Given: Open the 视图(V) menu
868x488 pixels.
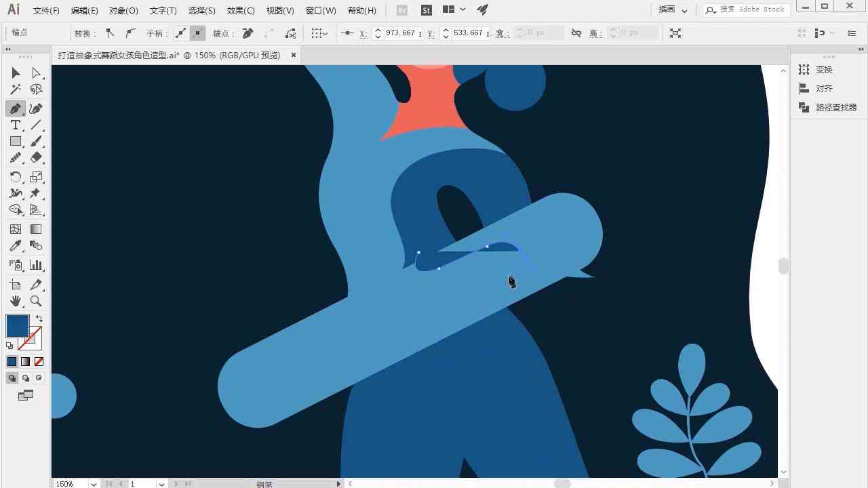Looking at the screenshot, I should [x=280, y=10].
